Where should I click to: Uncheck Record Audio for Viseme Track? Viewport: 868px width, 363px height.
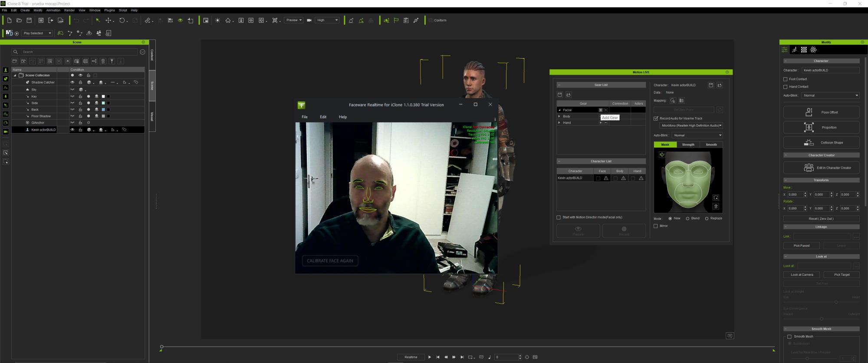(656, 118)
